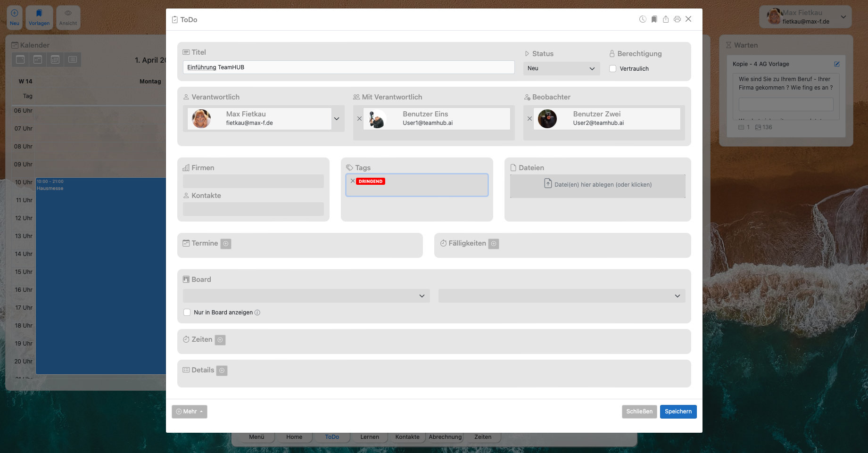Toggle Nur in Board anzeigen checkbox

pyautogui.click(x=187, y=312)
